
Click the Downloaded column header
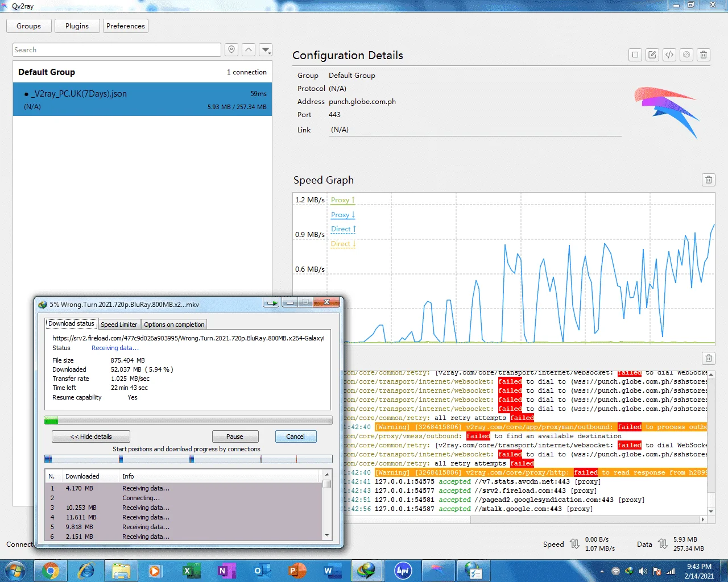coord(82,476)
